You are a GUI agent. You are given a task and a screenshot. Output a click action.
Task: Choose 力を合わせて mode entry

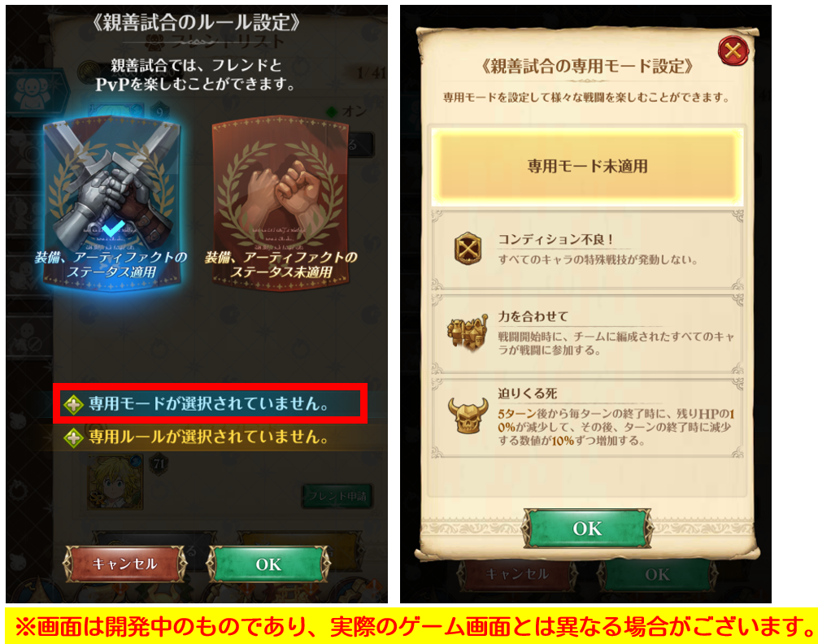point(587,333)
